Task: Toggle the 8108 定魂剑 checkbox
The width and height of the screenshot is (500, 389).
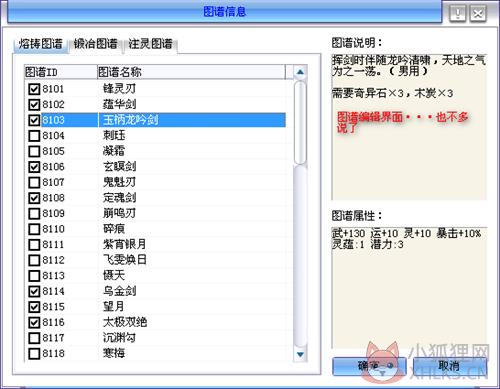Action: tap(34, 198)
